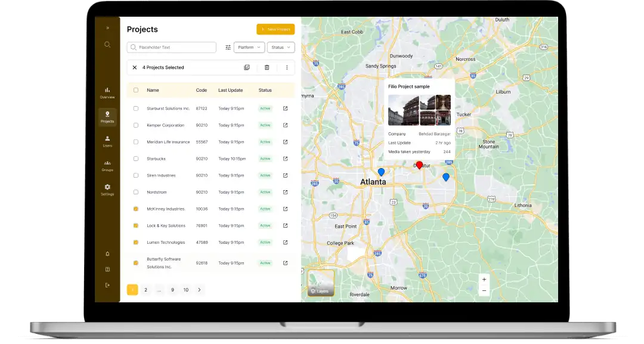This screenshot has width=644, height=344.
Task: Click the New Project button
Action: coord(275,29)
